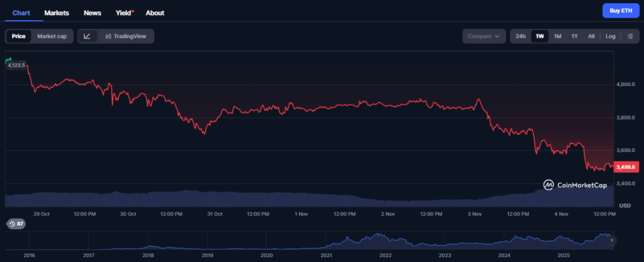Toggle the Price view

click(19, 36)
